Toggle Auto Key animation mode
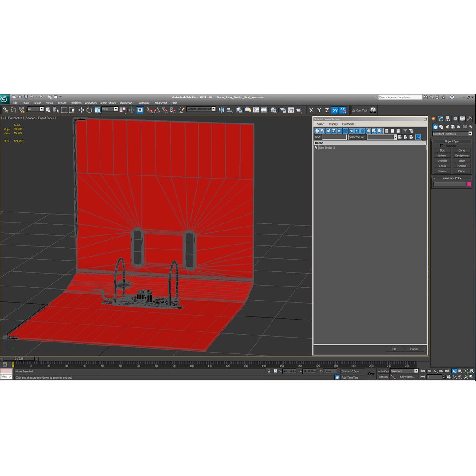The height and width of the screenshot is (476, 476). coord(383,371)
